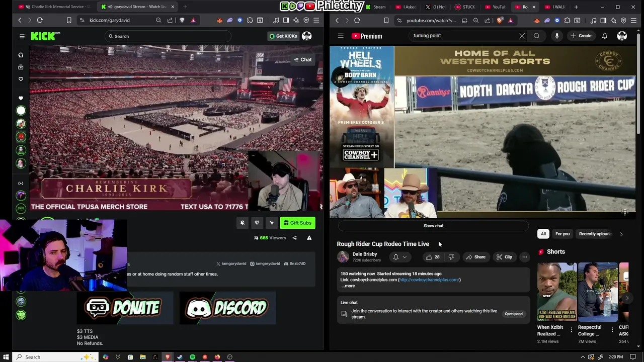Like the Rough Rider Cup video
Image resolution: width=644 pixels, height=362 pixels.
click(433, 257)
